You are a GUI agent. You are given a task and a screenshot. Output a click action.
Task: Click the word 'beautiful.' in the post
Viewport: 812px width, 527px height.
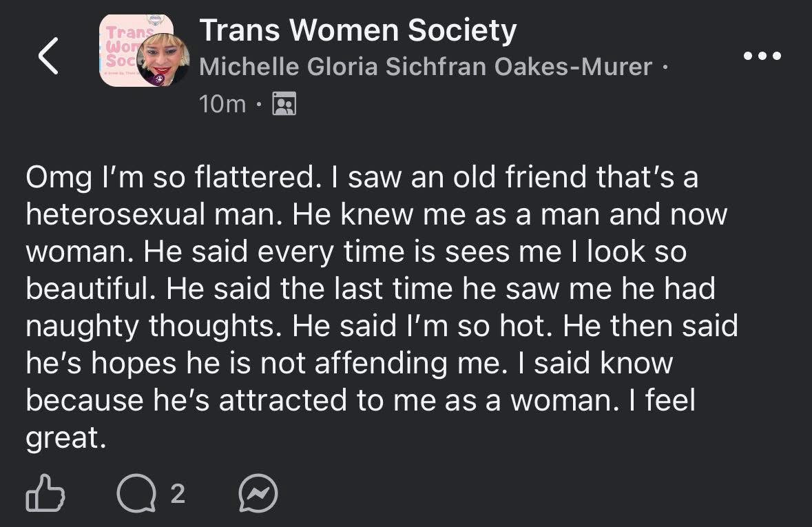click(x=91, y=289)
